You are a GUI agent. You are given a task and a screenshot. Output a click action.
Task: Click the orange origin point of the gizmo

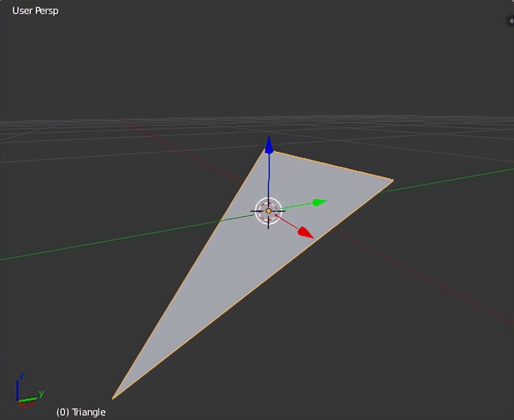click(268, 211)
